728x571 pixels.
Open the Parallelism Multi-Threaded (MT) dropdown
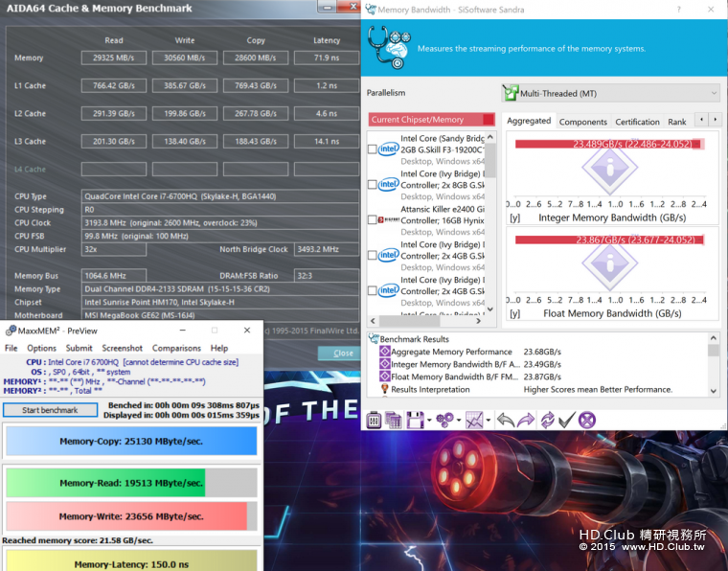(x=610, y=93)
